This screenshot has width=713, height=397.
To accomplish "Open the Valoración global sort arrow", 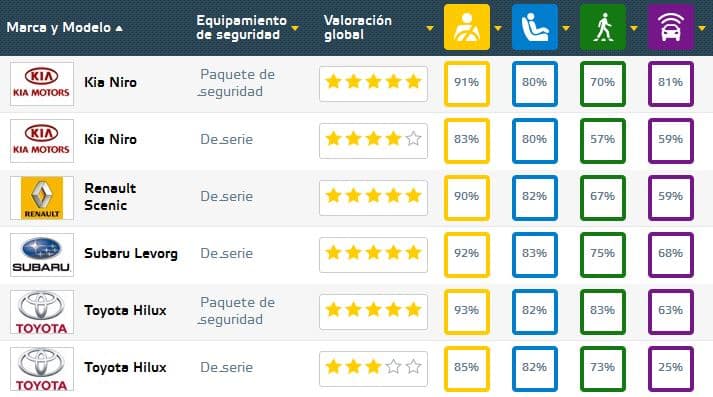I will (x=430, y=28).
